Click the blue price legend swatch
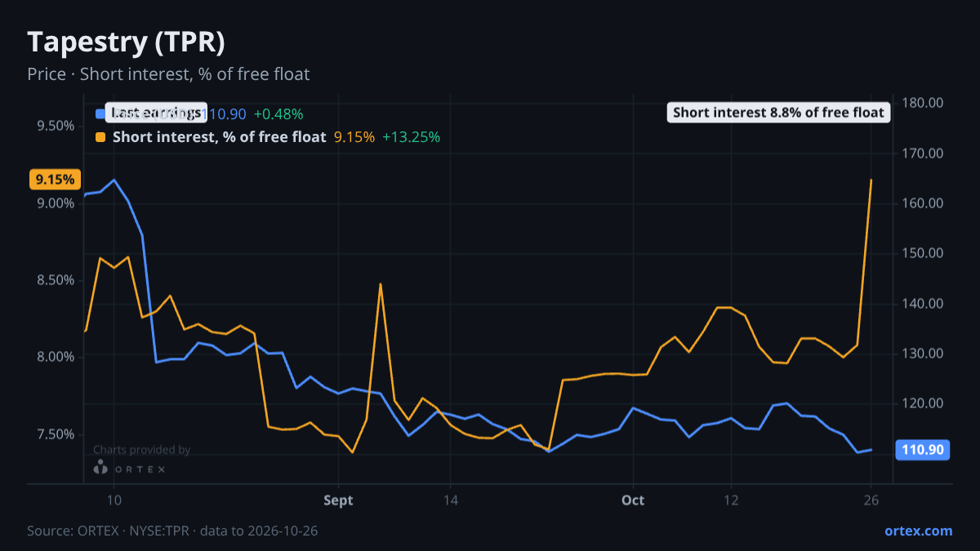This screenshot has height=551, width=980. (100, 113)
